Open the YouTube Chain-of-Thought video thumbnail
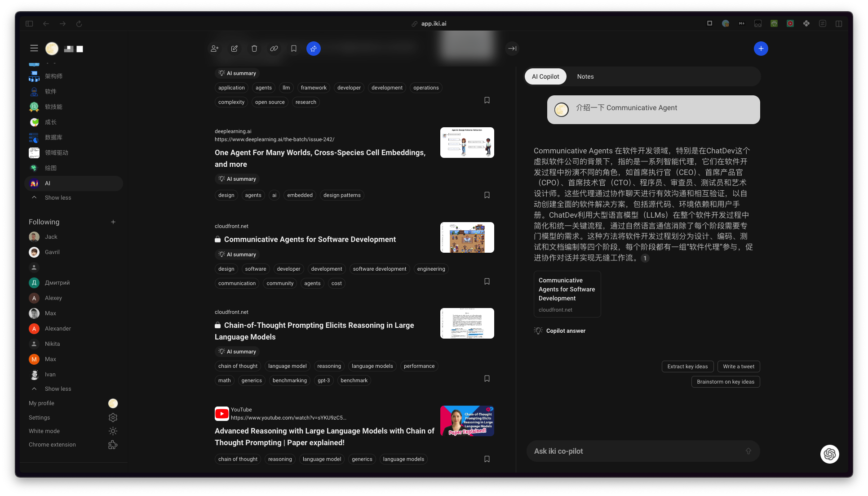Viewport: 868px width, 496px height. tap(467, 421)
